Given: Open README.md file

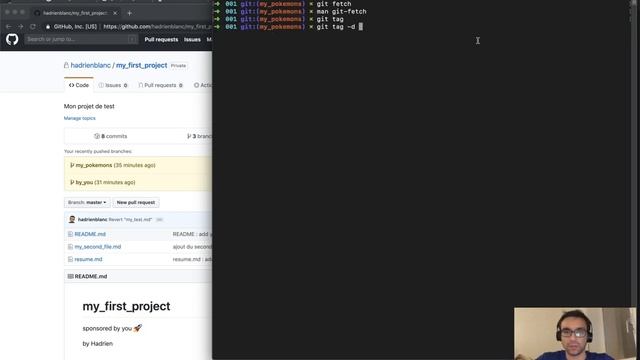Looking at the screenshot, I should [90, 234].
